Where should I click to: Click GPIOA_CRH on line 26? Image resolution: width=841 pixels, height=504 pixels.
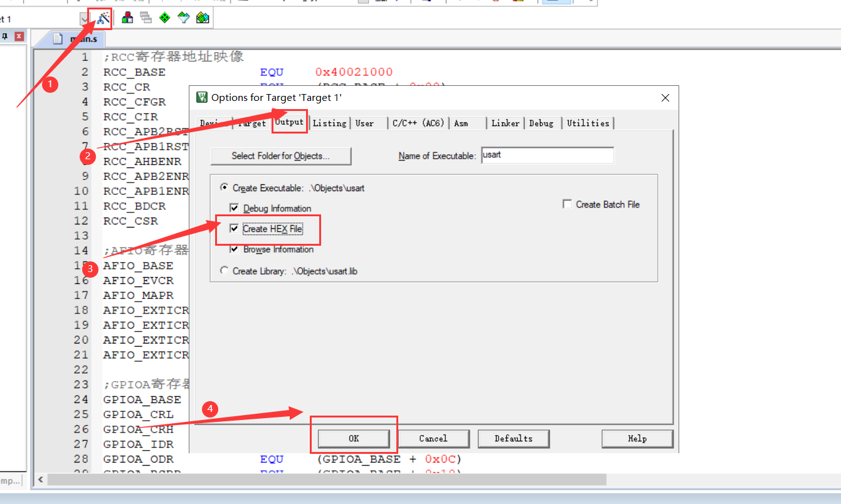138,429
